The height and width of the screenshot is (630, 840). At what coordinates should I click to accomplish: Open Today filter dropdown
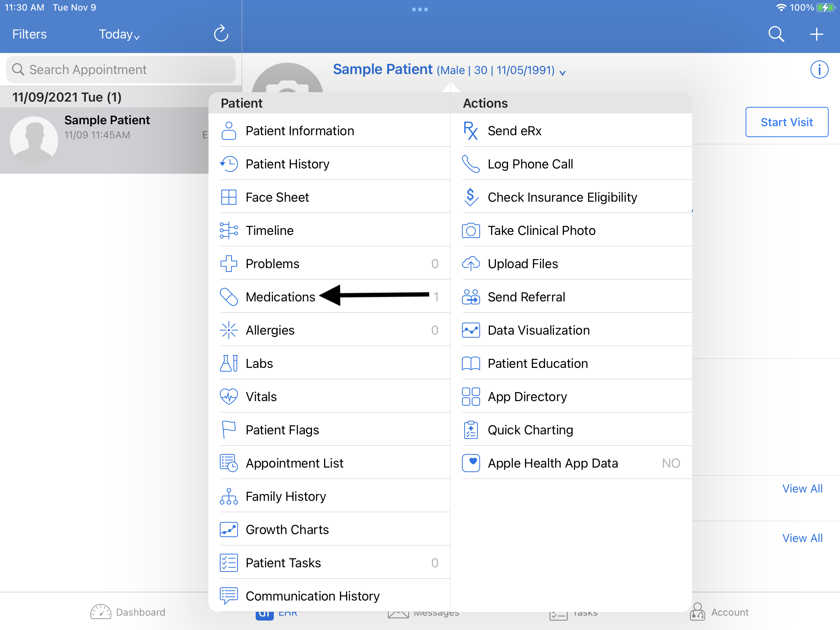(x=119, y=34)
